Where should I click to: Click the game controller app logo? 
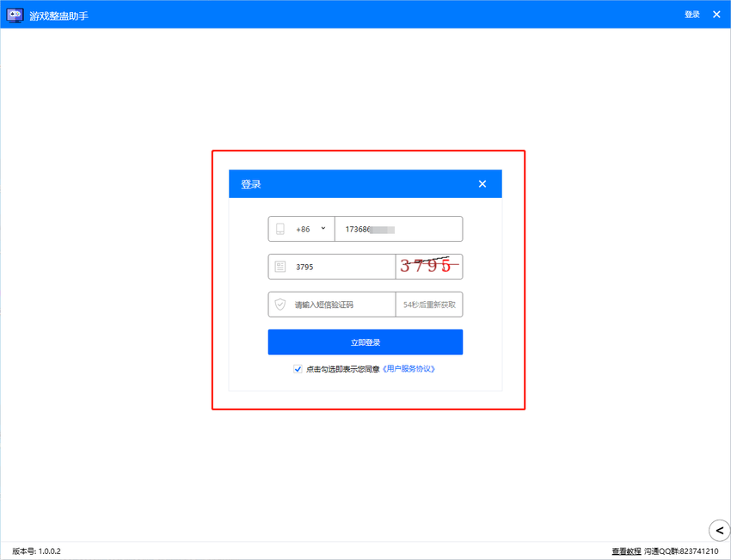pos(15,15)
